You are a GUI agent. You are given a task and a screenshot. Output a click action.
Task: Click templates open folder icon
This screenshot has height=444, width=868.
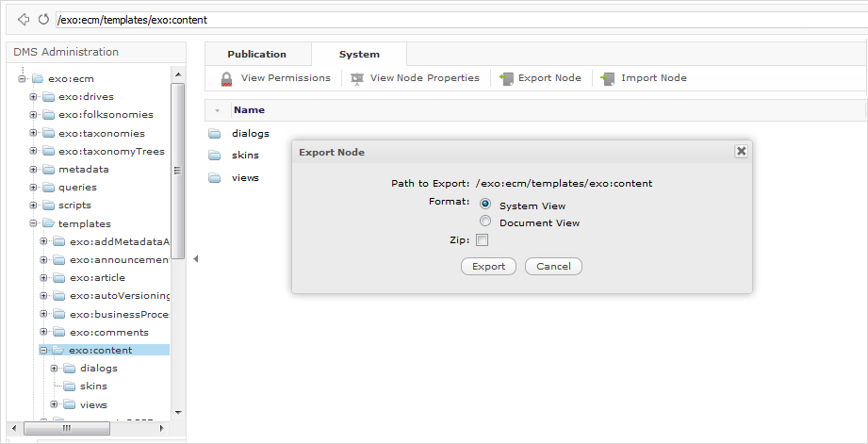click(x=49, y=223)
